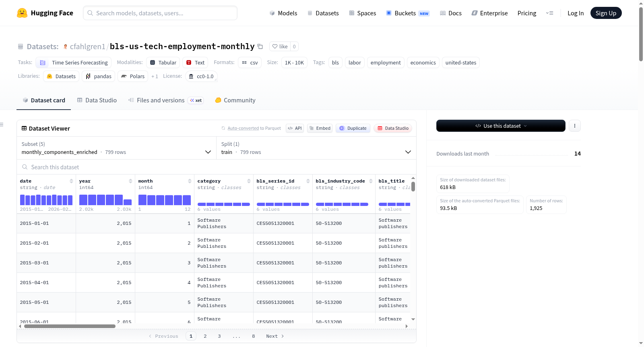Screen dimensions: 644x347
Task: Click the Duplicate button
Action: click(x=353, y=128)
